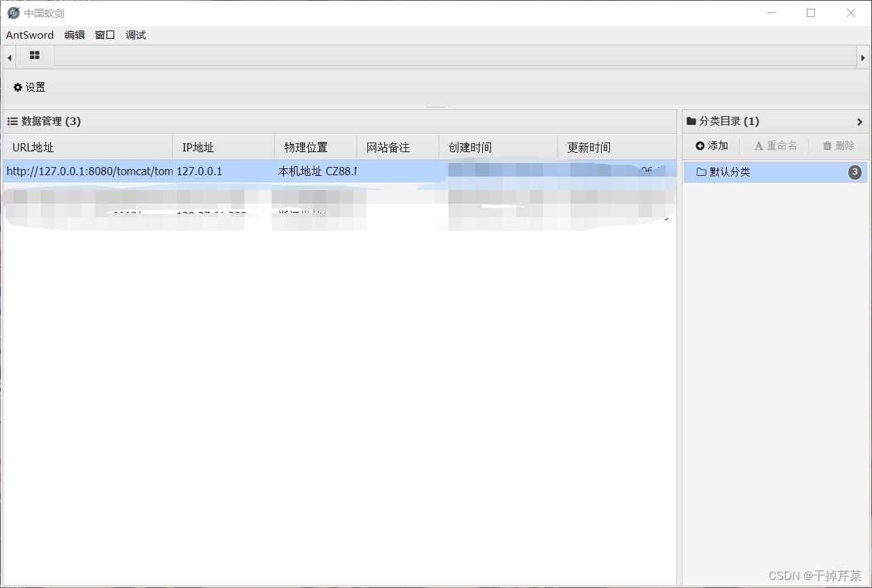Sort by 网站备注 column header

(398, 147)
